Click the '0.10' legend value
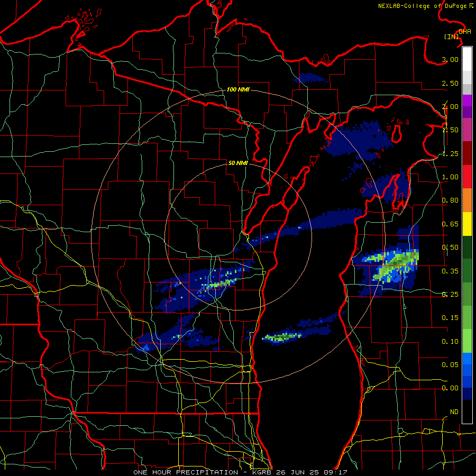The width and height of the screenshot is (476, 476). click(x=450, y=342)
